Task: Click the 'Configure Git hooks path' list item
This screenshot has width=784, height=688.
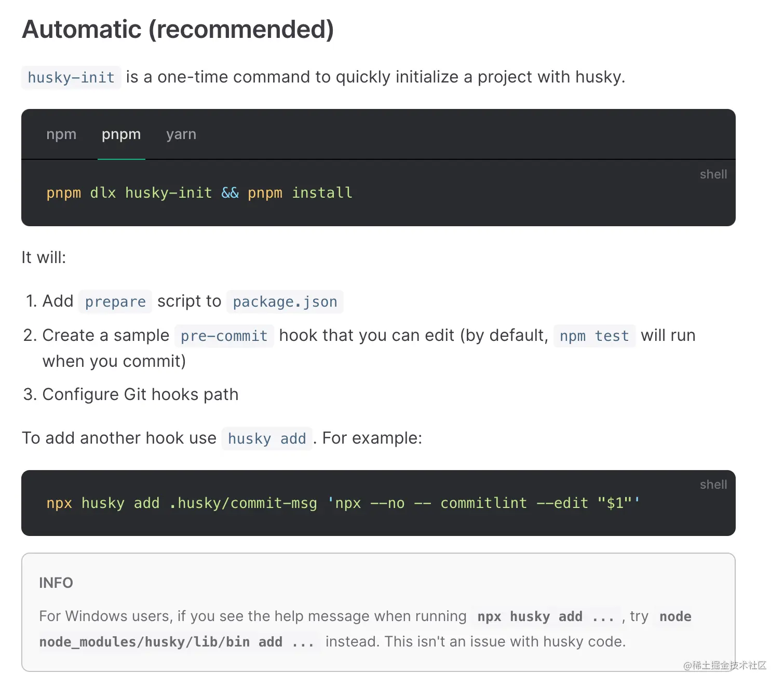Action: coord(140,394)
